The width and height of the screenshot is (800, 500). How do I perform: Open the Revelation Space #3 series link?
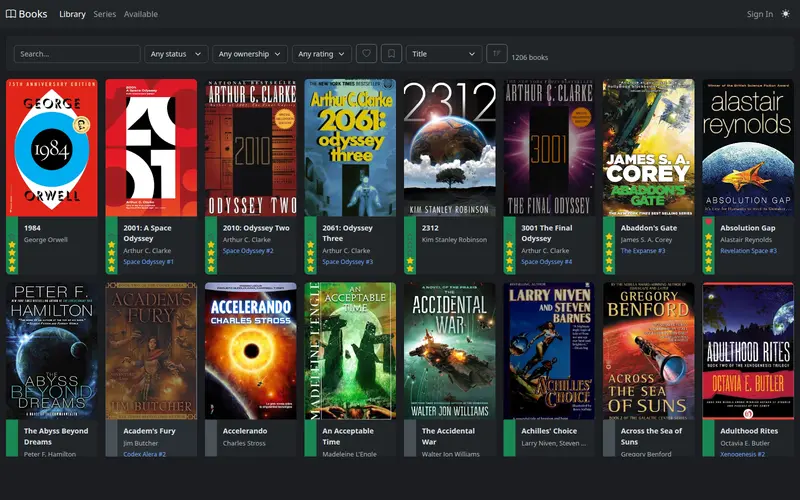click(x=748, y=251)
